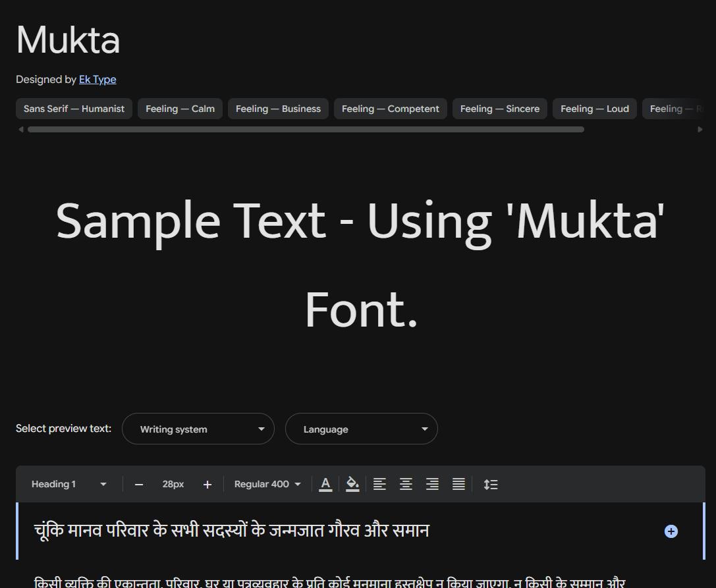Image resolution: width=716 pixels, height=588 pixels.
Task: Click the Hindi paragraph preview text
Action: click(330, 583)
